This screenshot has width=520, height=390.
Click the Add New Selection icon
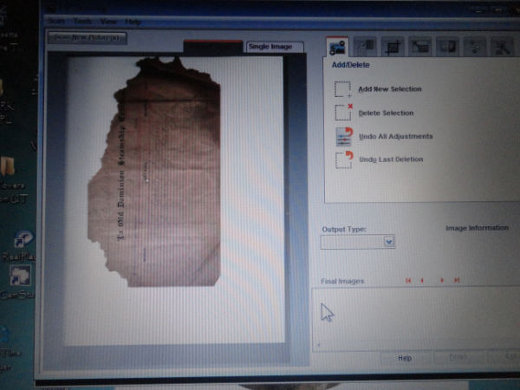[x=343, y=89]
